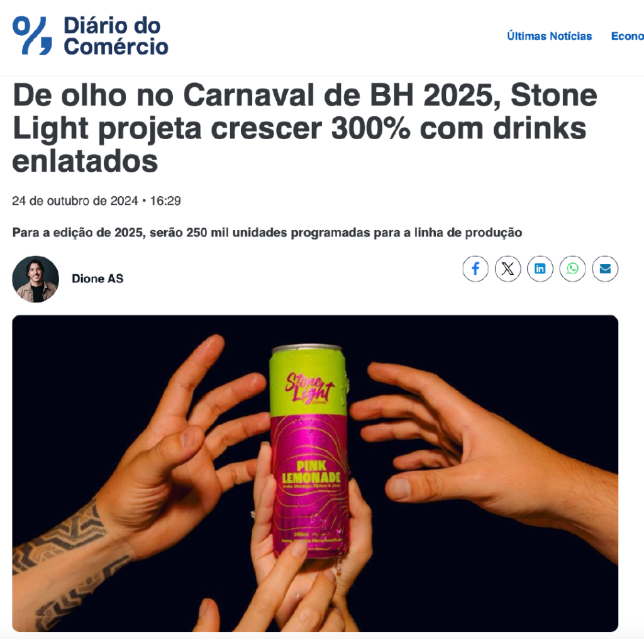Share the article via WhatsApp
This screenshot has width=644, height=644.
[x=572, y=269]
